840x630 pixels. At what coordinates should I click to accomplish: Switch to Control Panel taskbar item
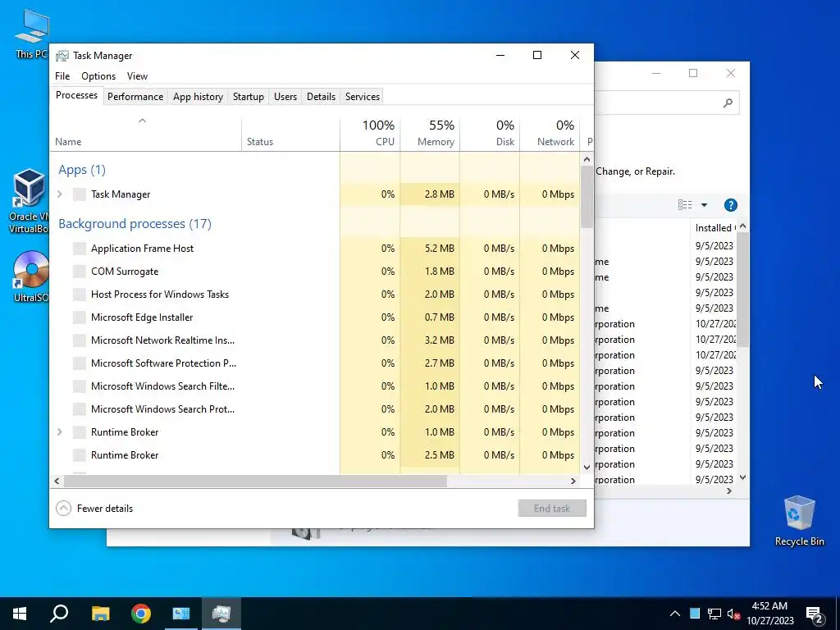pyautogui.click(x=181, y=614)
